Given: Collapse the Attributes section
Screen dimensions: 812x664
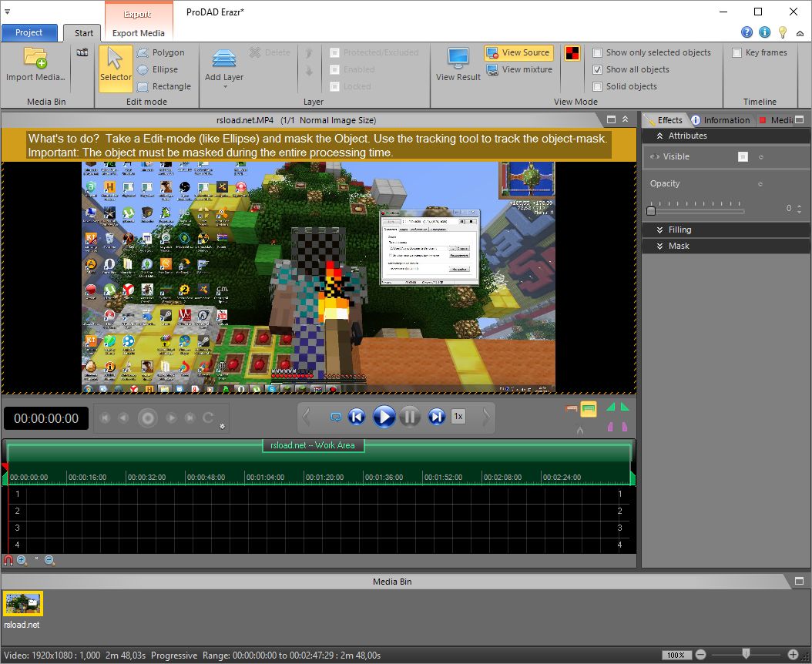Looking at the screenshot, I should coord(659,136).
